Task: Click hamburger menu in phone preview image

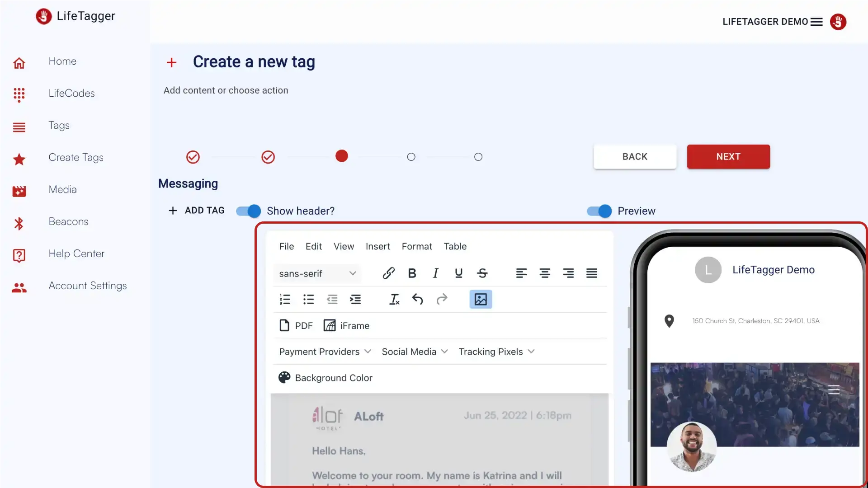Action: point(834,389)
